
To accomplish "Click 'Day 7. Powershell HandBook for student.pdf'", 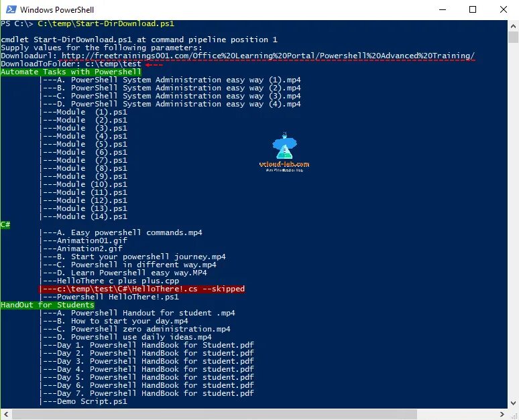I will coord(156,393).
